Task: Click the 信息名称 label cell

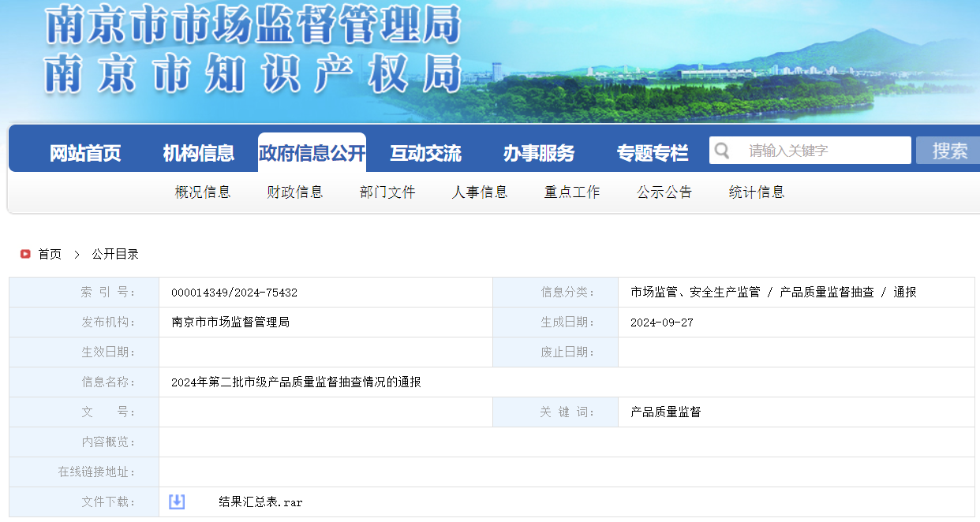Action: pos(84,382)
